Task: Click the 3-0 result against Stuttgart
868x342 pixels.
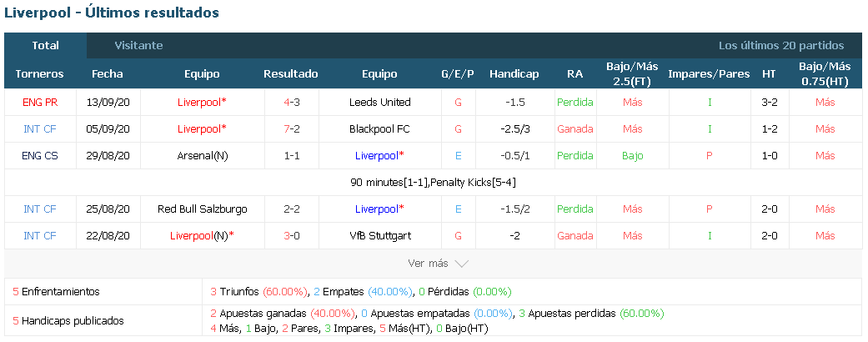Action: pyautogui.click(x=292, y=236)
